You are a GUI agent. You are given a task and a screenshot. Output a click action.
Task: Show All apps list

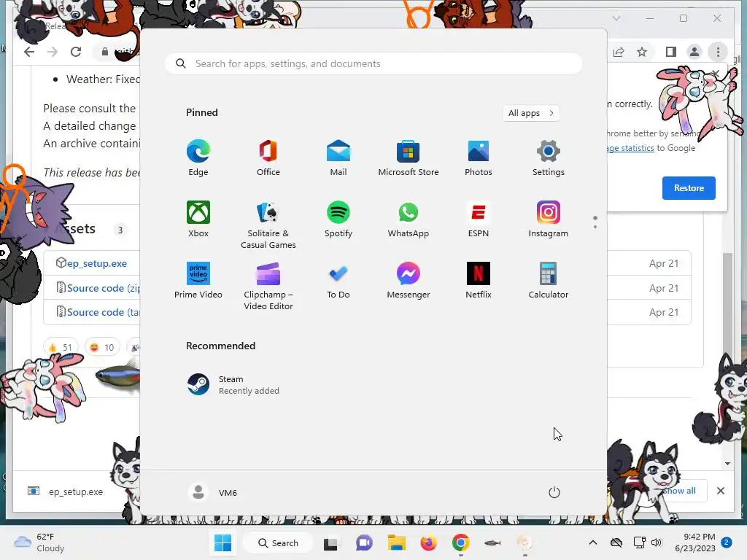pos(531,113)
